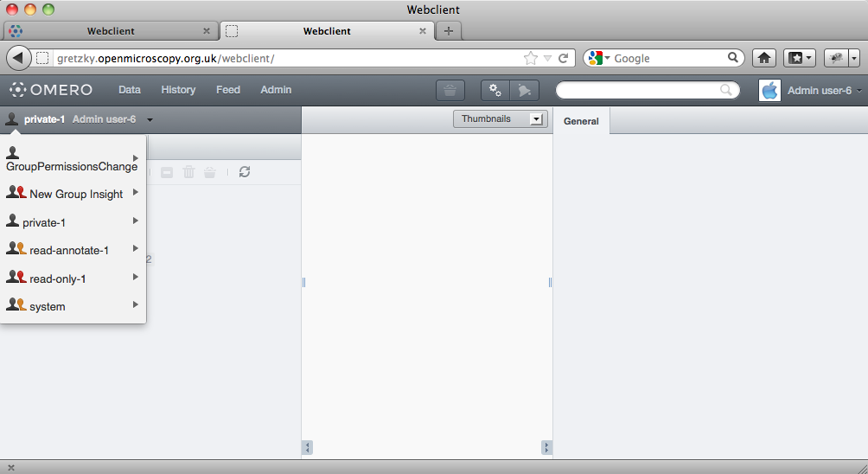Reload the page
Image resolution: width=868 pixels, height=474 pixels.
click(564, 58)
